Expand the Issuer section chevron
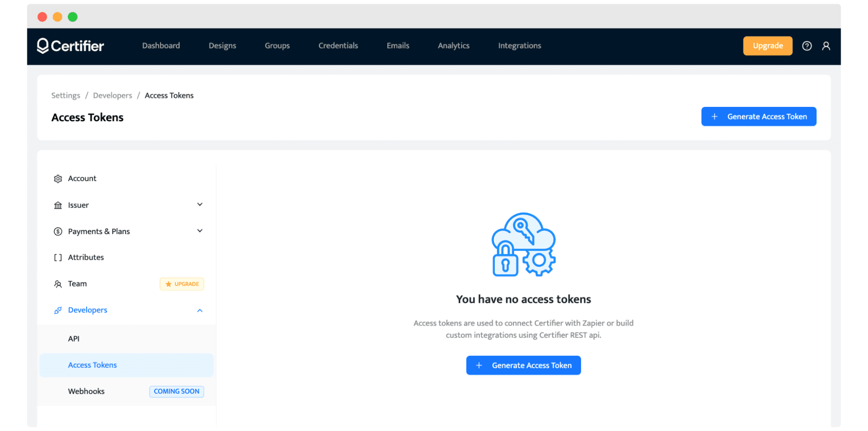Viewport: 868px width, 431px height. point(200,205)
